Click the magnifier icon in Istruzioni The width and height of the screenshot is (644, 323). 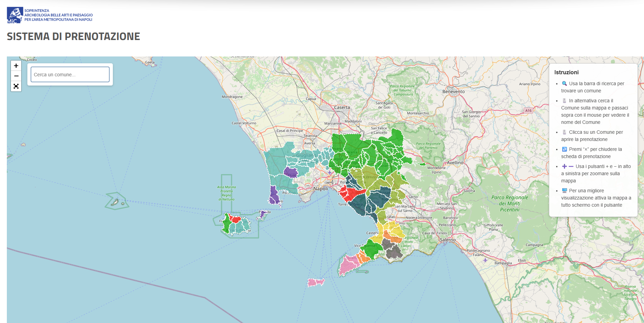point(564,83)
